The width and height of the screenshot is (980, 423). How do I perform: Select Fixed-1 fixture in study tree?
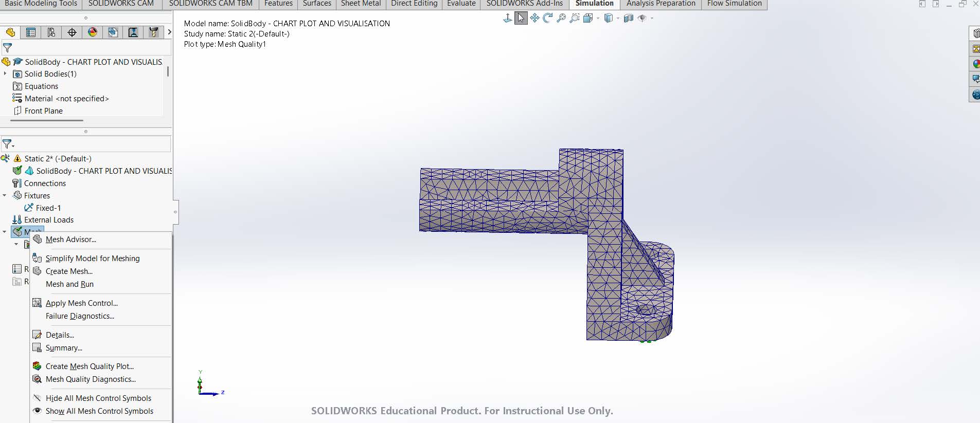tap(48, 208)
